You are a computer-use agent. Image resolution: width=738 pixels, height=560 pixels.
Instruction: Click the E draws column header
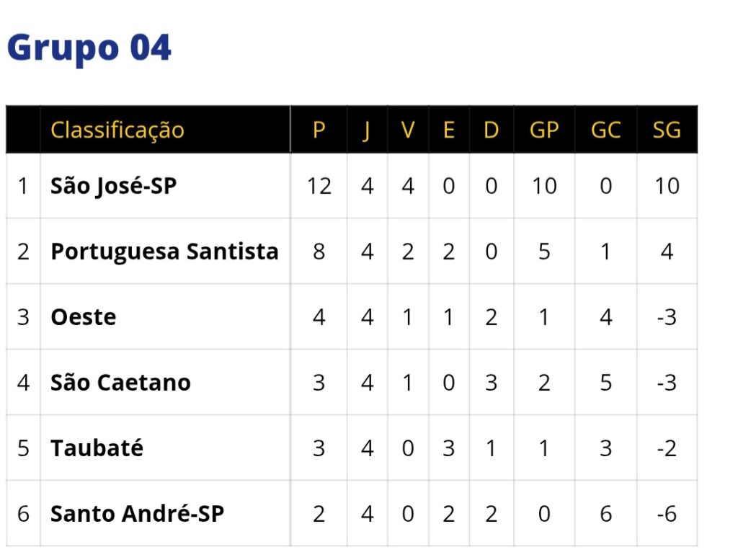[448, 130]
